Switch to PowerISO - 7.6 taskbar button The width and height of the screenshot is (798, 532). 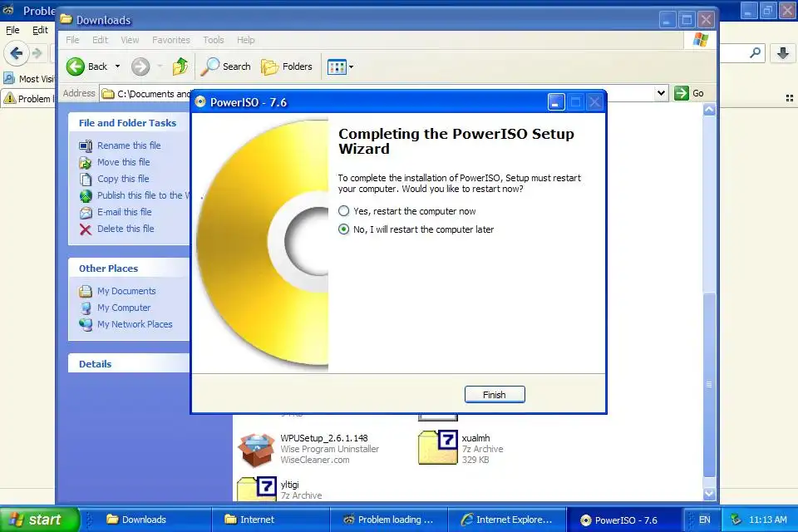point(625,520)
